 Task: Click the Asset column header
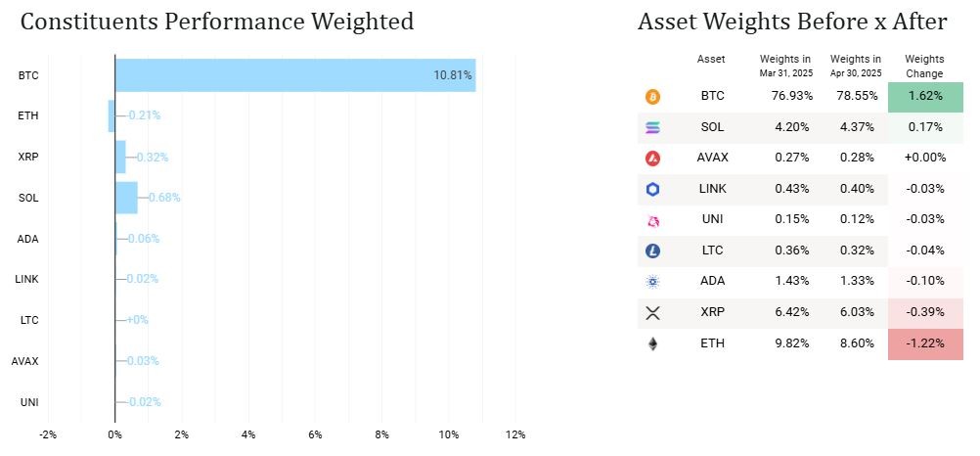pos(711,59)
